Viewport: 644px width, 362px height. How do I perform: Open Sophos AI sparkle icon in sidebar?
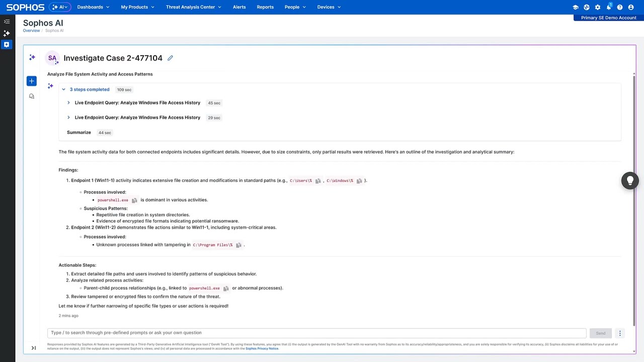(x=7, y=33)
